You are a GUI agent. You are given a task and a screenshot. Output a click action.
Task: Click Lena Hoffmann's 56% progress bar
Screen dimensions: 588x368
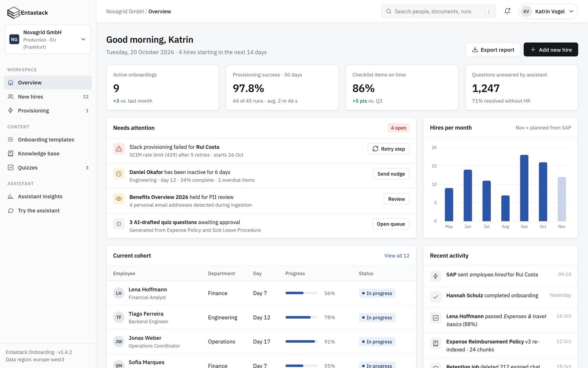tap(302, 293)
